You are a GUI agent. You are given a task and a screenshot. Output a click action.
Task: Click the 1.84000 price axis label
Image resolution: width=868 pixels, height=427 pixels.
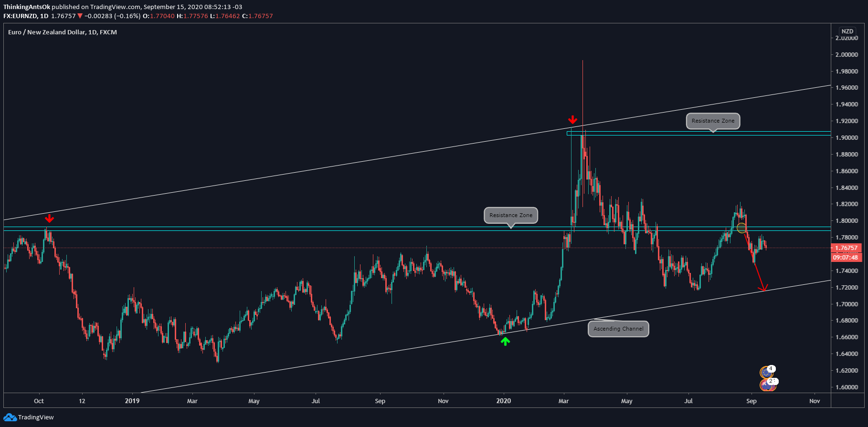847,187
